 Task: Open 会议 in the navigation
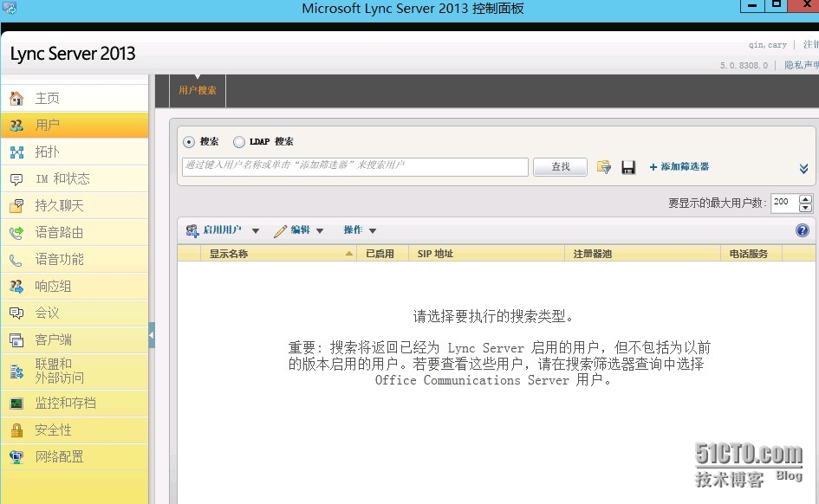click(75, 313)
